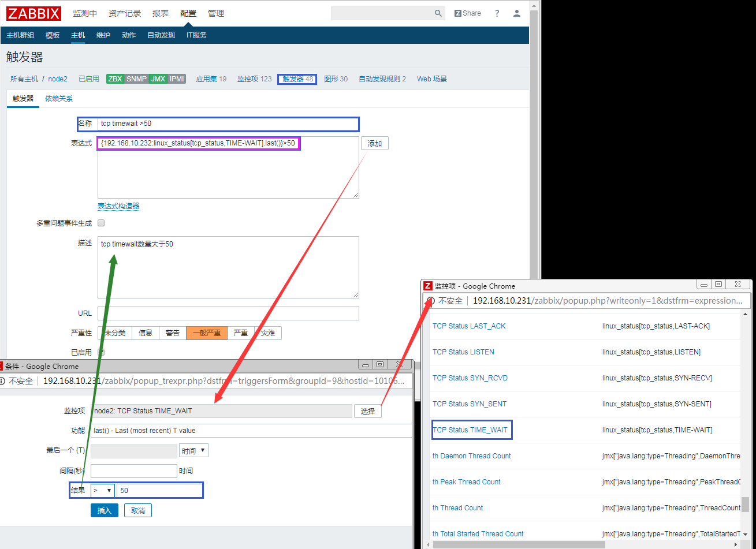Viewport: 756px width, 549px height.
Task: Select th Peak Thread Count item
Action: (467, 482)
